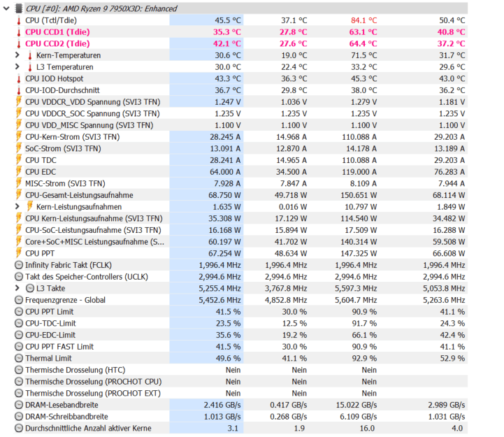Click the circle icon beside DRAM-Lesebandbreite
Viewport: 504px width, 437px height.
[x=19, y=405]
